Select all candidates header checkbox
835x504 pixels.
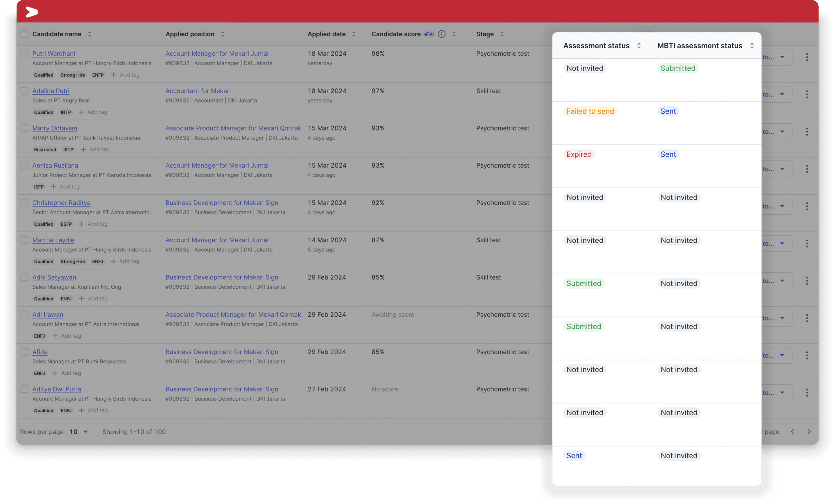coord(24,34)
